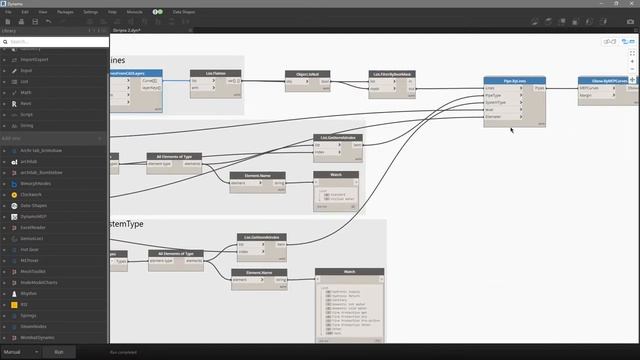Click the Monocle toggle icon in menu bar

(x=158, y=12)
